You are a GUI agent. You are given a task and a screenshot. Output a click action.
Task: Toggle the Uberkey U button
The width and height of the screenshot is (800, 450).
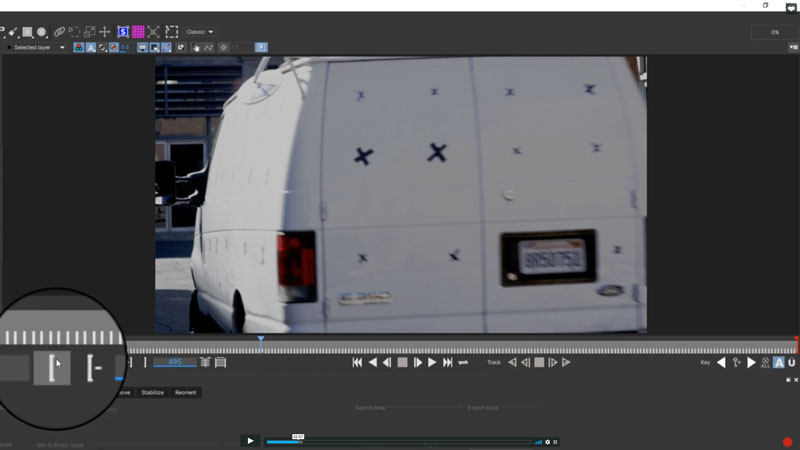[x=792, y=362]
